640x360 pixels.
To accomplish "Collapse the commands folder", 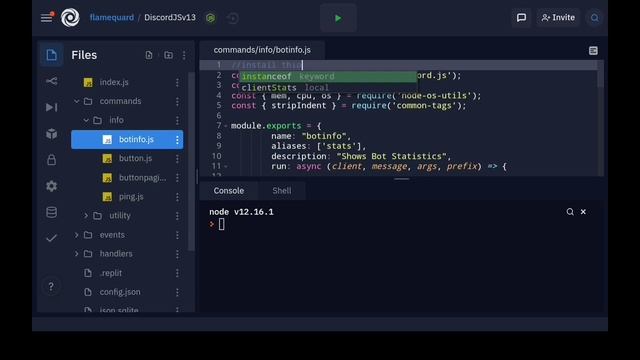I will [x=76, y=101].
